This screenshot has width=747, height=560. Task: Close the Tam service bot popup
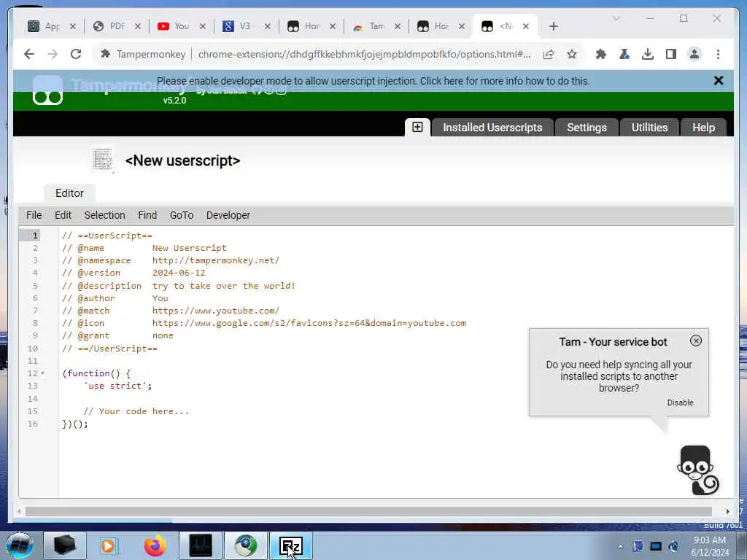point(695,341)
